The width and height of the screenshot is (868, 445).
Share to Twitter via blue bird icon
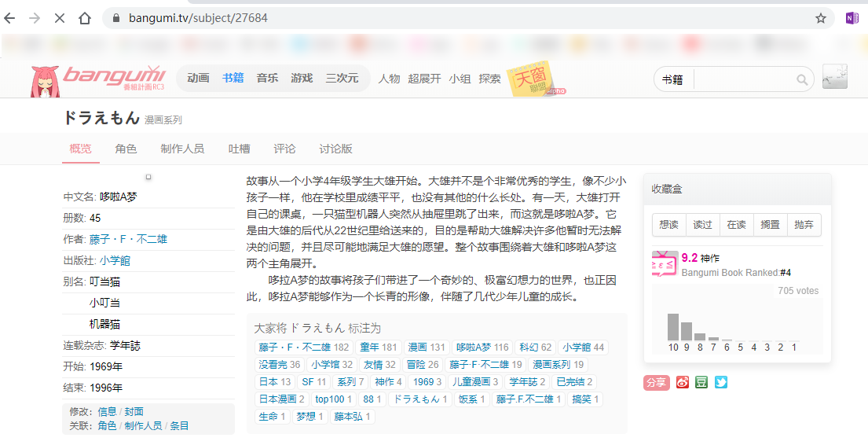721,382
